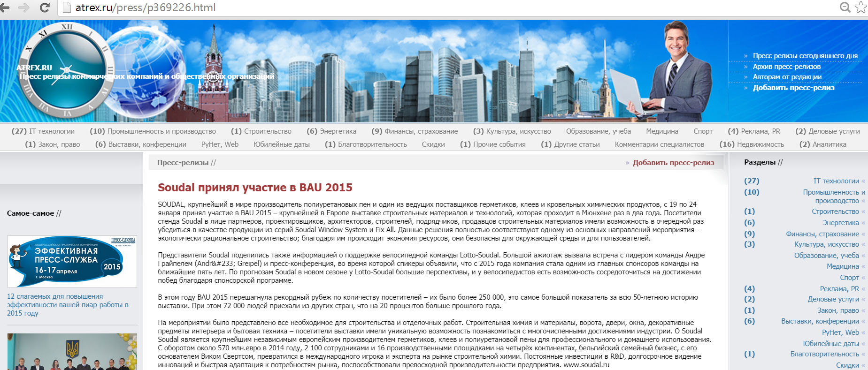Select 'Строительство' in the top navigation bar
868x370 pixels.
point(268,131)
